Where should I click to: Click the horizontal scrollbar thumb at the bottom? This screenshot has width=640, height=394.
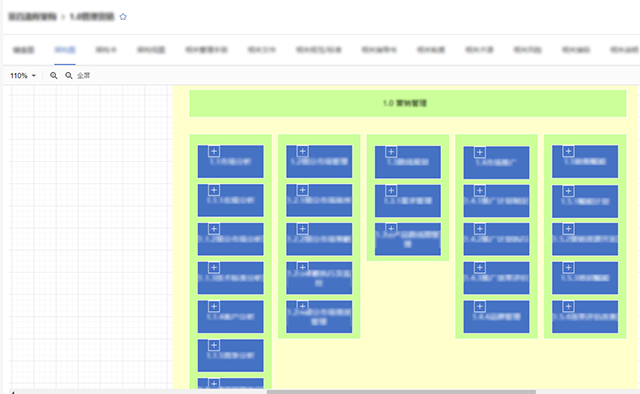(x=401, y=392)
